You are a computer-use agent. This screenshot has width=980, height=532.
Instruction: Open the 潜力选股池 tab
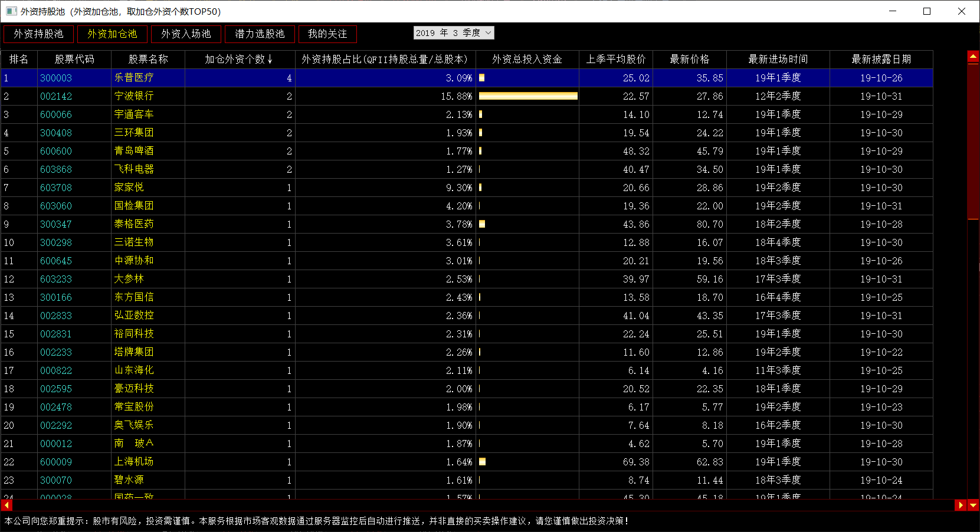click(x=260, y=34)
